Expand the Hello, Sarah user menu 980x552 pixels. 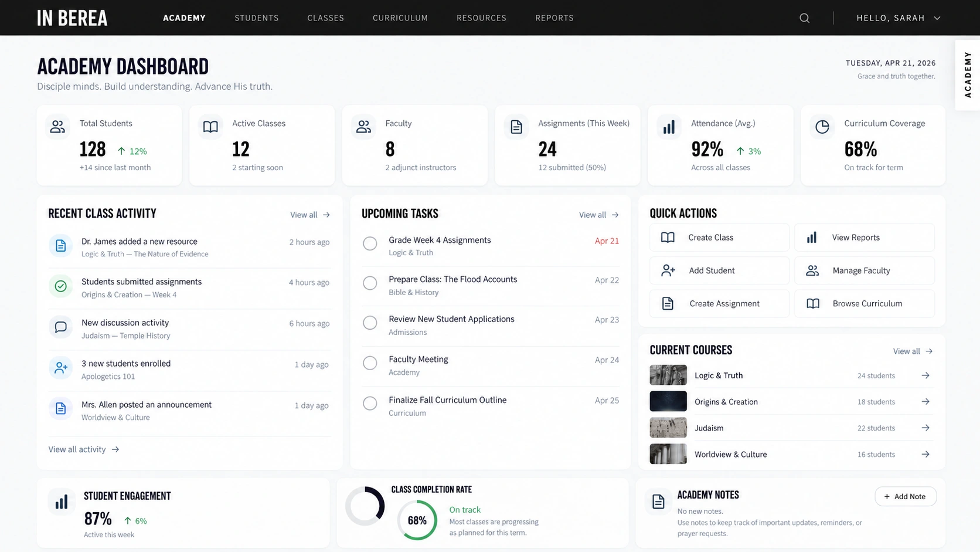899,18
